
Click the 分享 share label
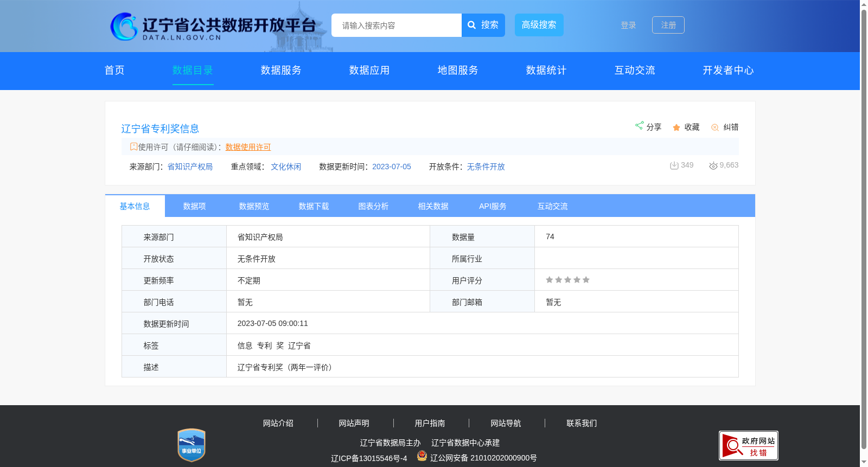pyautogui.click(x=654, y=127)
